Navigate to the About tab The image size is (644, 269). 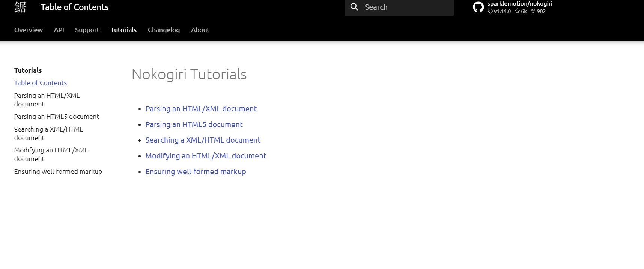click(x=200, y=30)
